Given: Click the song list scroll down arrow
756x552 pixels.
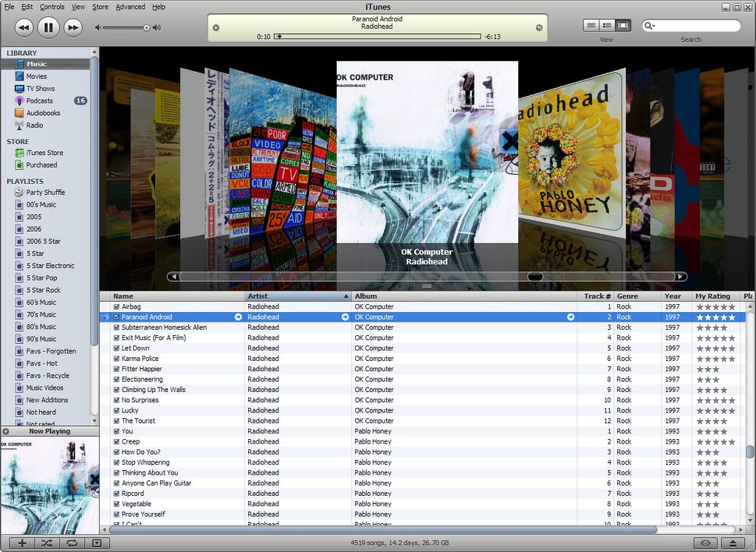Looking at the screenshot, I should [750, 521].
